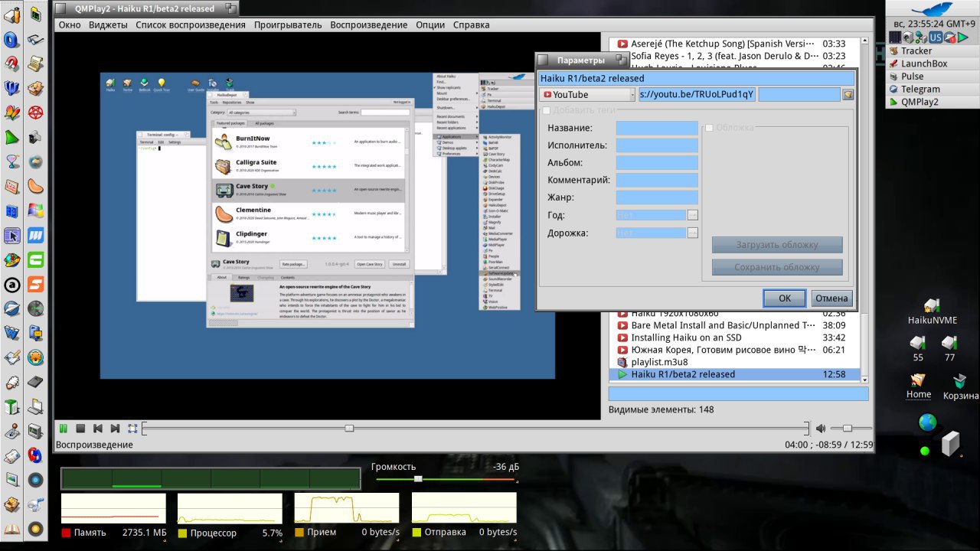Open the HaikuNVME desktop volume icon
Viewport: 980px width, 551px height.
pyautogui.click(x=932, y=306)
